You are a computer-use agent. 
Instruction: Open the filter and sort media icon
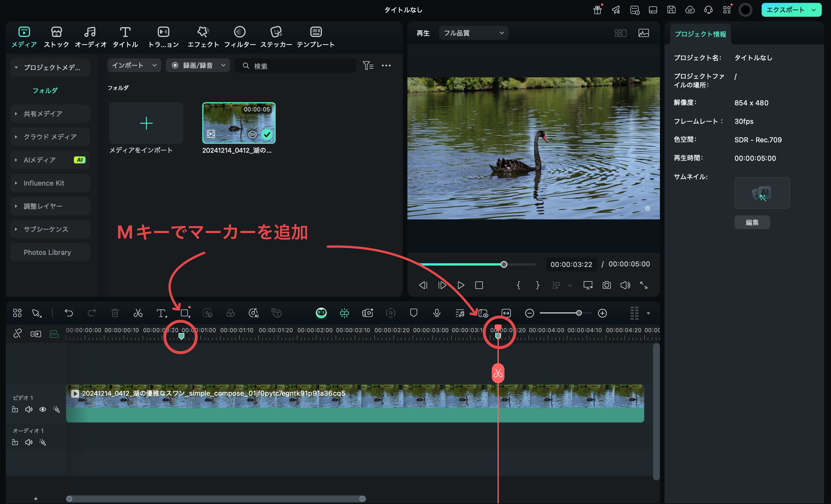tap(368, 65)
